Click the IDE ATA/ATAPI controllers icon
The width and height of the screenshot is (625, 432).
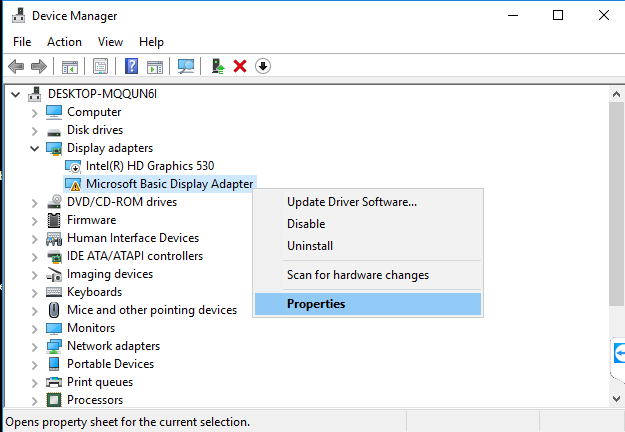(54, 256)
